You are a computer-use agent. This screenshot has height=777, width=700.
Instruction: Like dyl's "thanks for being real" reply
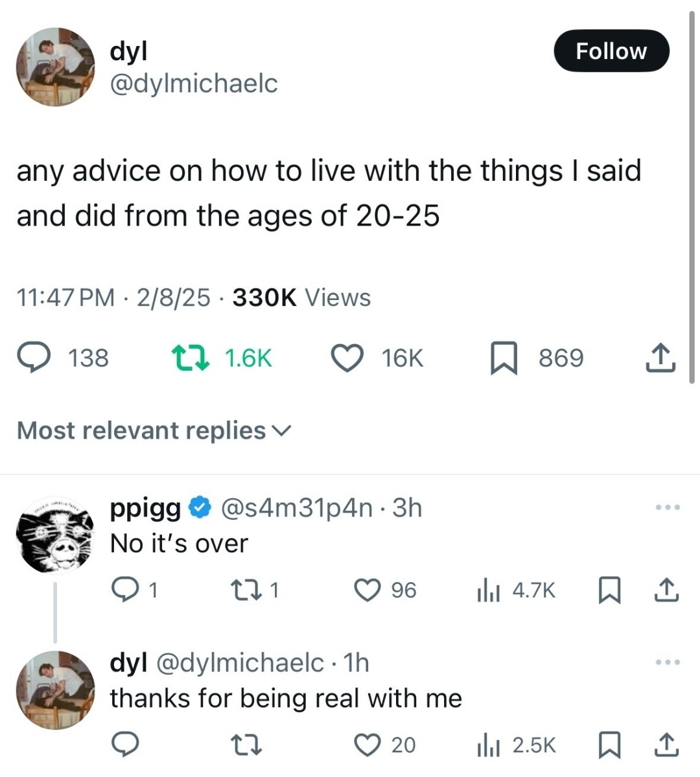(x=367, y=745)
